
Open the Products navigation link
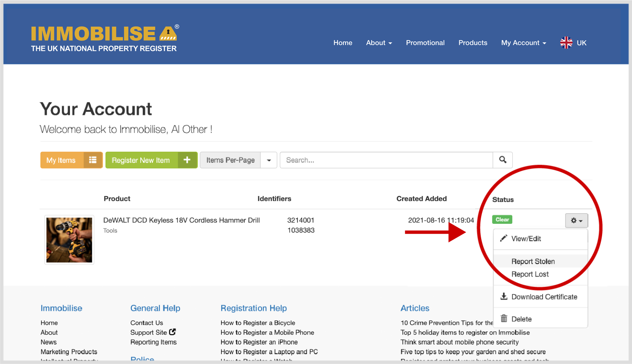tap(473, 43)
